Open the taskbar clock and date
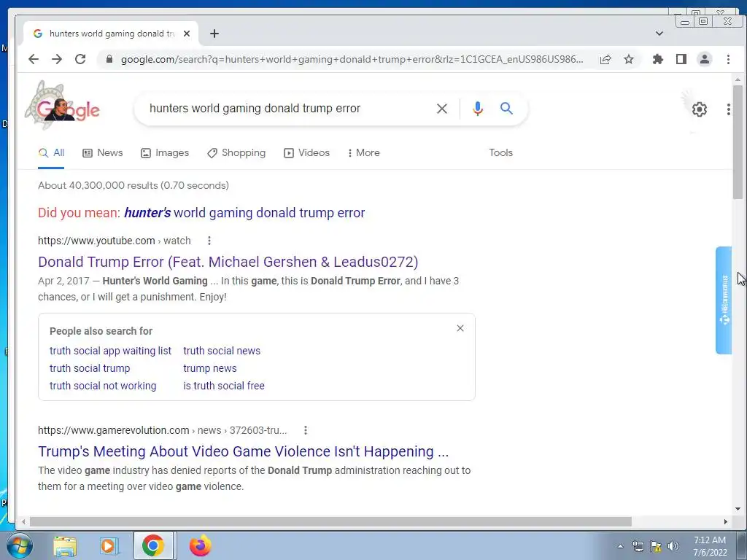Viewport: 747px width, 560px height. pyautogui.click(x=710, y=546)
